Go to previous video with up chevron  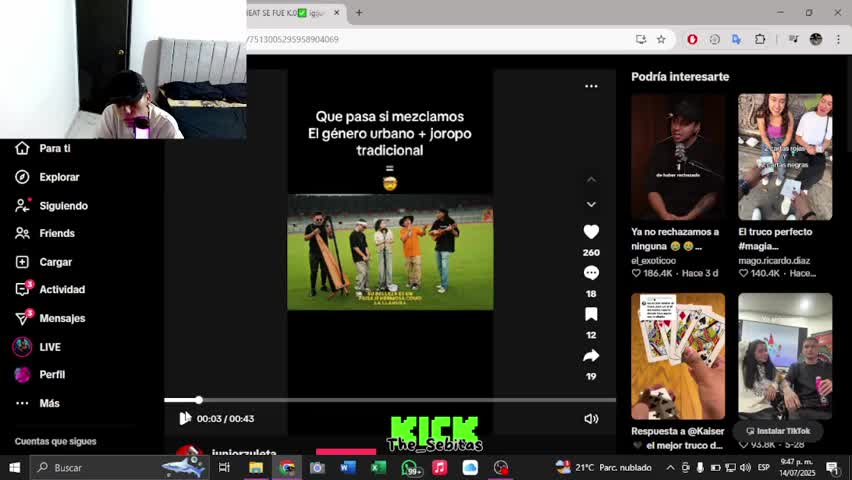click(591, 180)
